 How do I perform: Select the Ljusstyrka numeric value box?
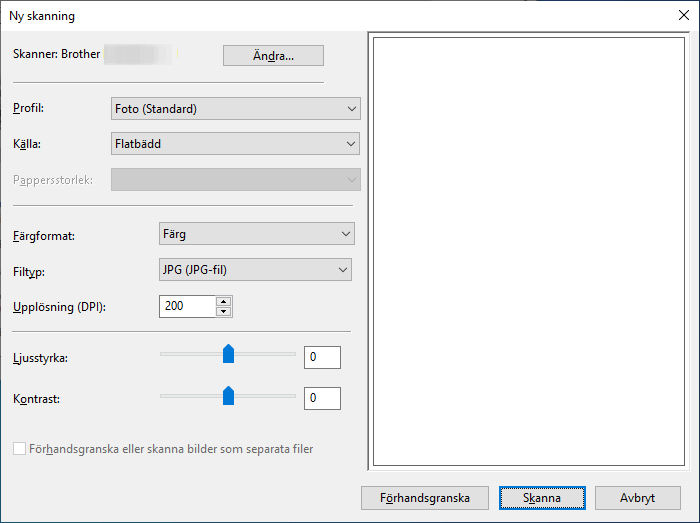tap(322, 357)
